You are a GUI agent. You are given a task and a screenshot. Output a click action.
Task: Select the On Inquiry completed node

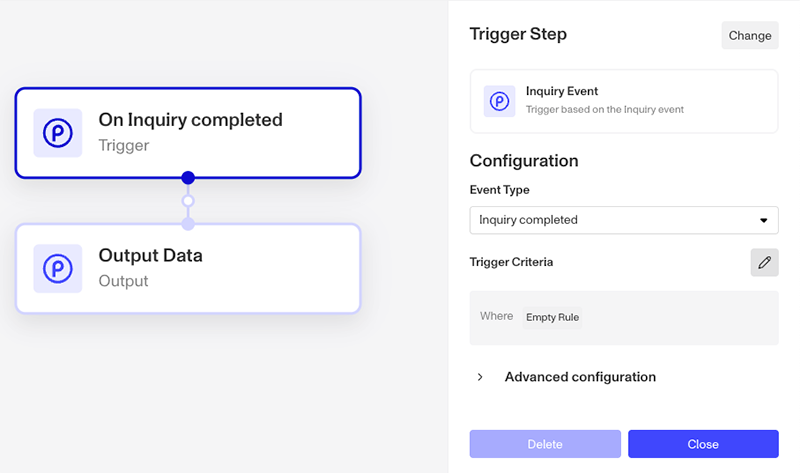pos(188,133)
